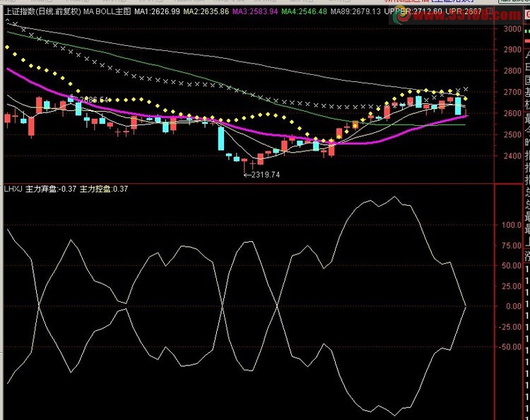Click the MA89:2679.13 value label
Image resolution: width=530 pixels, height=420 pixels.
click(x=355, y=11)
